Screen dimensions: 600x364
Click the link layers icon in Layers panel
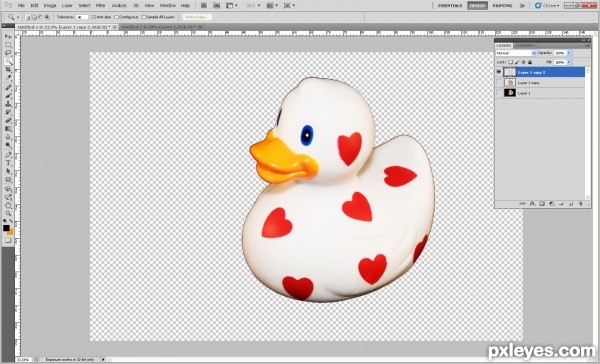[x=522, y=204]
